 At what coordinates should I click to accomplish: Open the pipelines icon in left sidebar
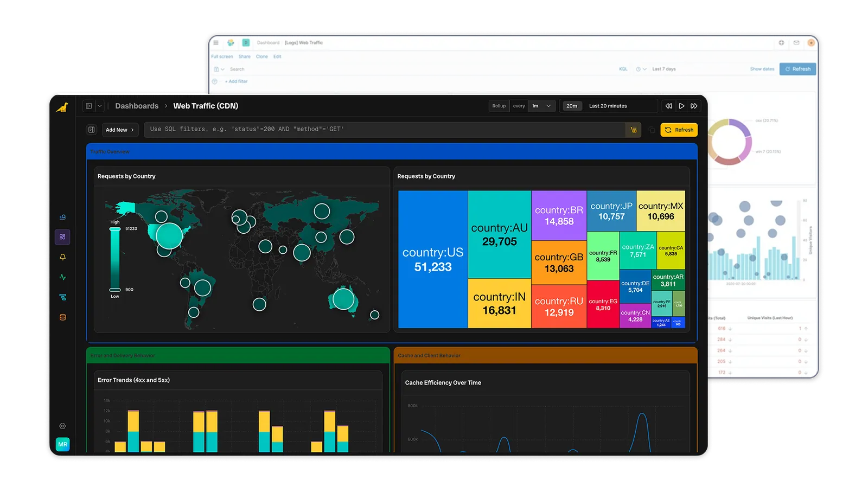(62, 297)
